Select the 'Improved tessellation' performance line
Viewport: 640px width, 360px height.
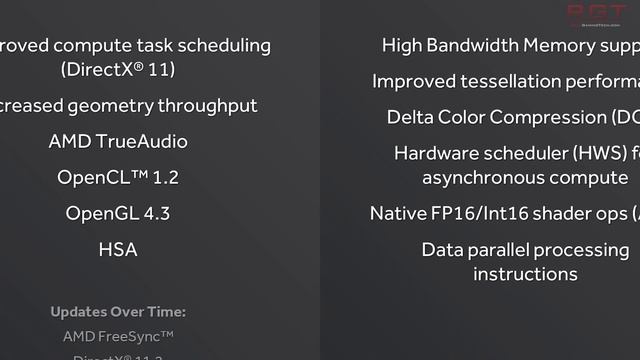pos(506,82)
